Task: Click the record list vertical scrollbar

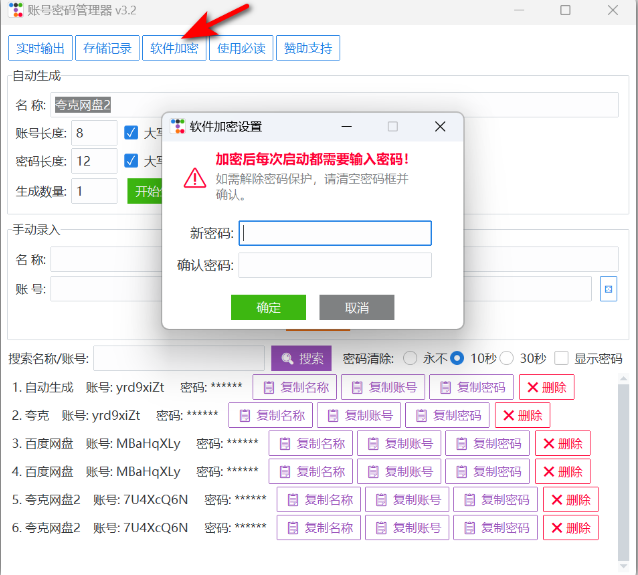Action: click(x=623, y=472)
